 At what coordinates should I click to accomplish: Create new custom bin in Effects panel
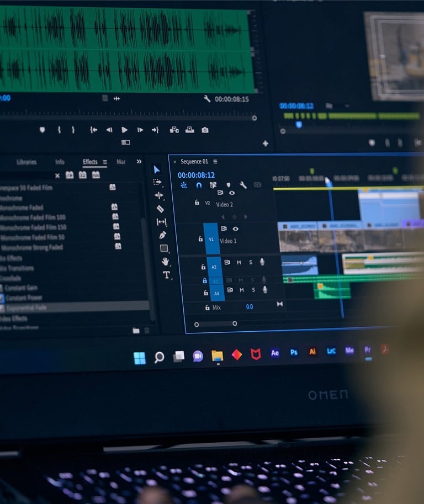(x=136, y=331)
